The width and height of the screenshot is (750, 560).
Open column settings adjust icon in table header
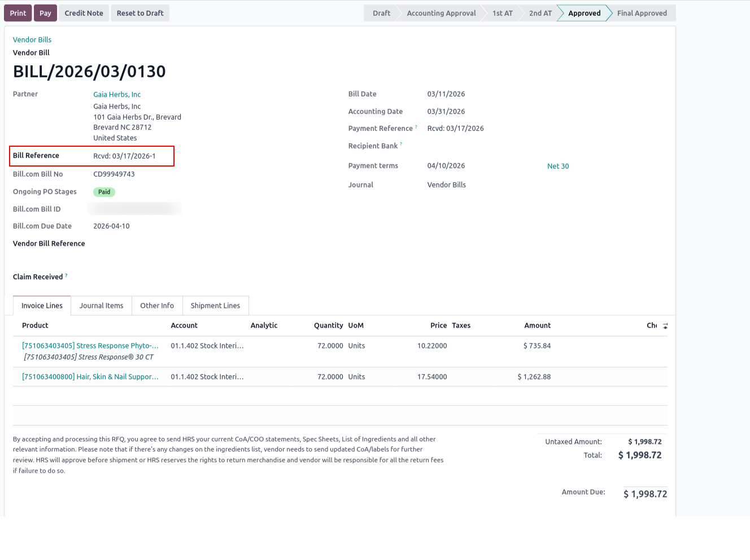pos(665,326)
